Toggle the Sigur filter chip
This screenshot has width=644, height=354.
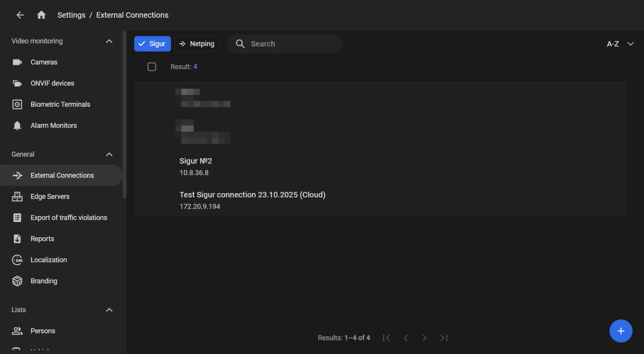pos(153,44)
